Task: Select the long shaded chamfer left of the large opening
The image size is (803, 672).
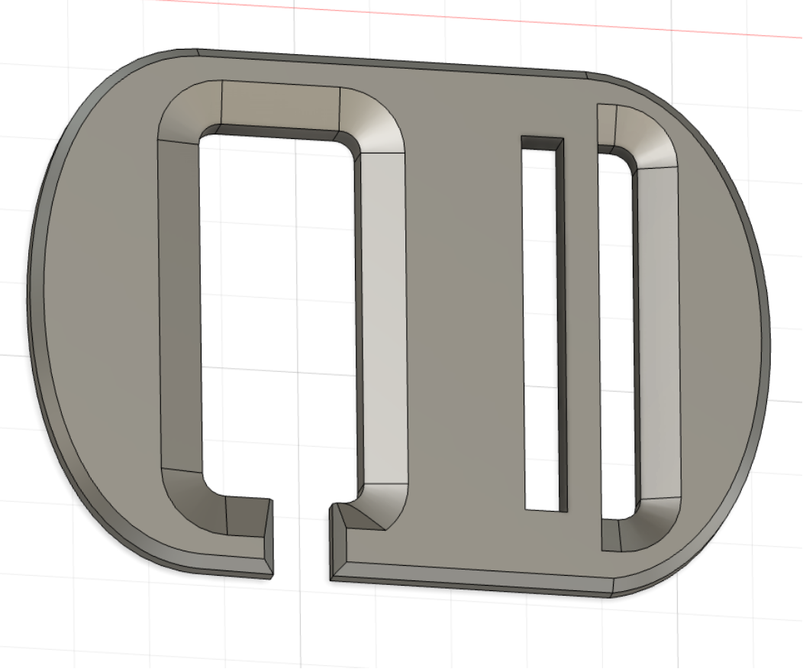Action: click(x=179, y=307)
